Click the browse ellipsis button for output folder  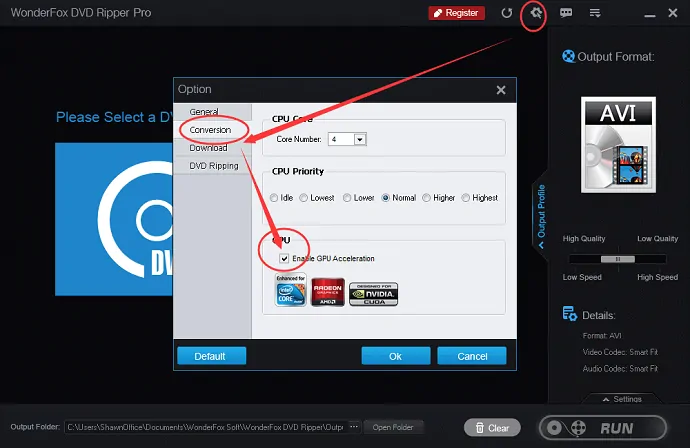354,427
